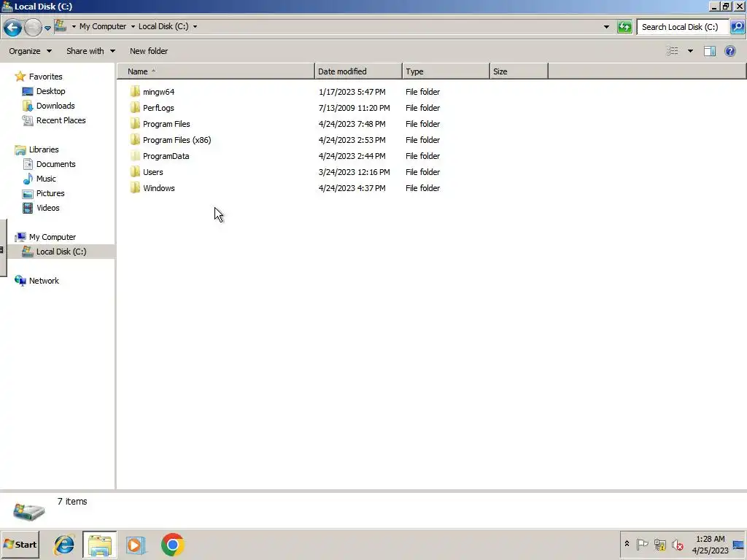The width and height of the screenshot is (747, 560).
Task: Sort by Date modified column
Action: point(358,71)
